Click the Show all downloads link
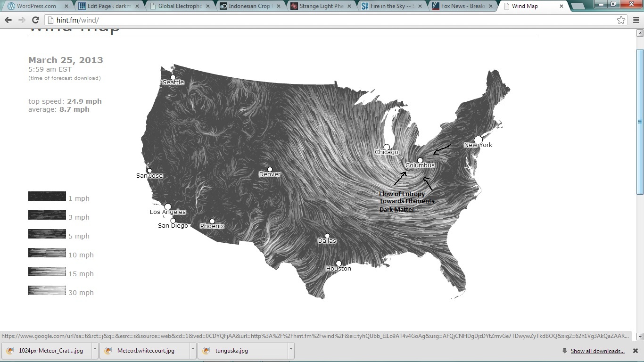This screenshot has height=362, width=644. coord(597,351)
